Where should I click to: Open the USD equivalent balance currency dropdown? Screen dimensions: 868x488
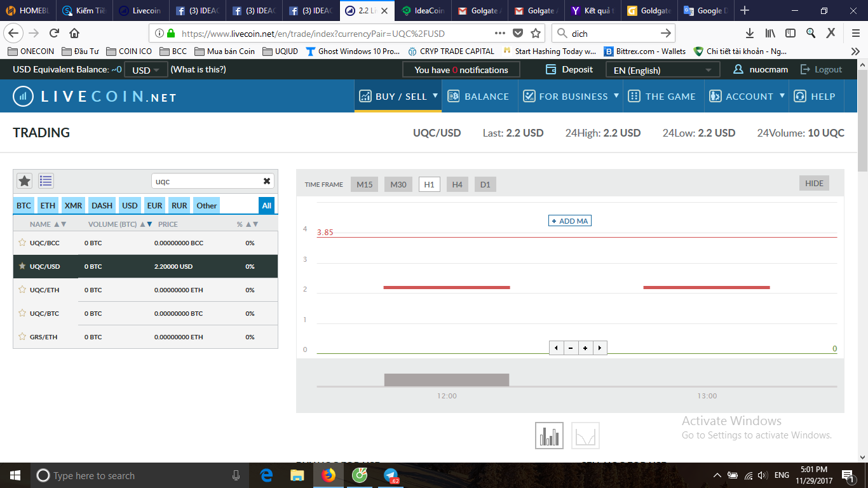click(x=146, y=70)
